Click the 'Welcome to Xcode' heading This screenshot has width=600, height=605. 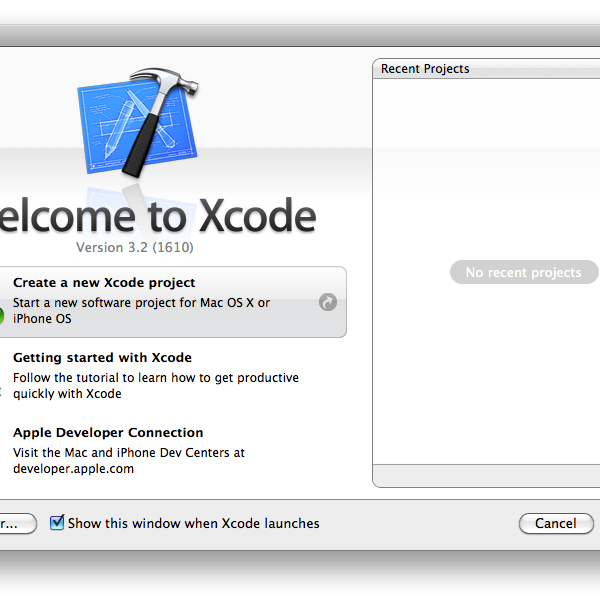[158, 216]
